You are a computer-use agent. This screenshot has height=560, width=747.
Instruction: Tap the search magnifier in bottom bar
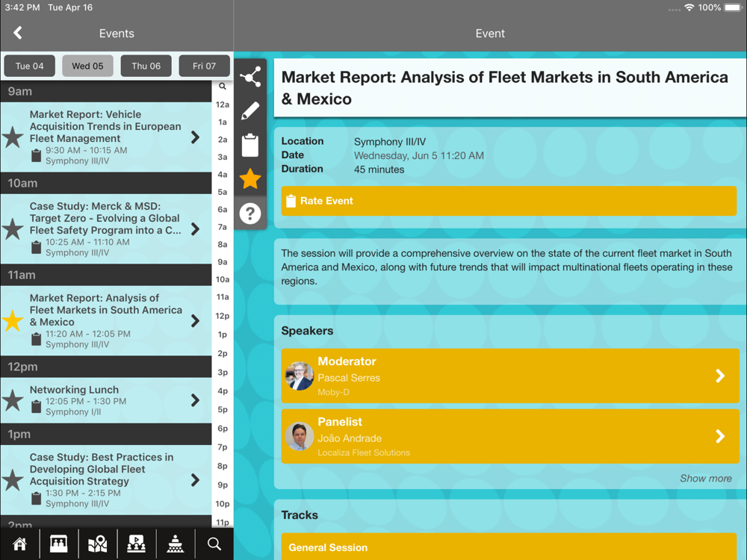(x=214, y=544)
